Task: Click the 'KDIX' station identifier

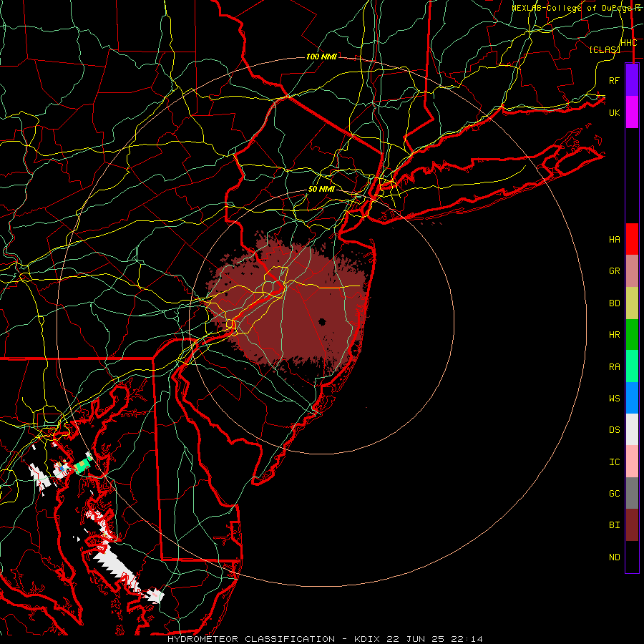Action: coord(367,639)
